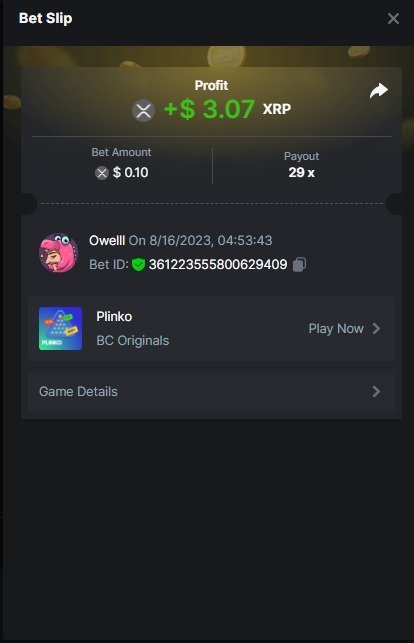
Task: Click the green verified shield icon
Action: click(139, 264)
